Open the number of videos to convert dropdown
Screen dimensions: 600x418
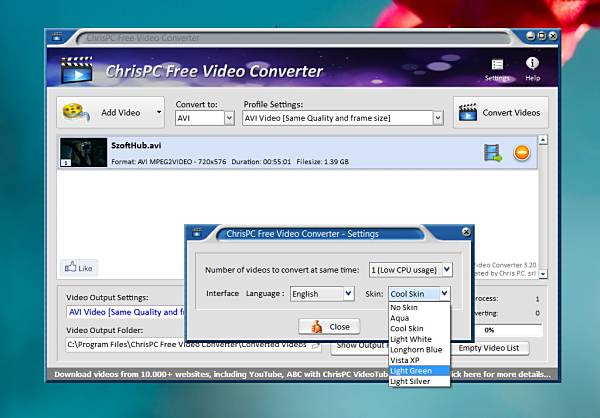click(x=447, y=269)
